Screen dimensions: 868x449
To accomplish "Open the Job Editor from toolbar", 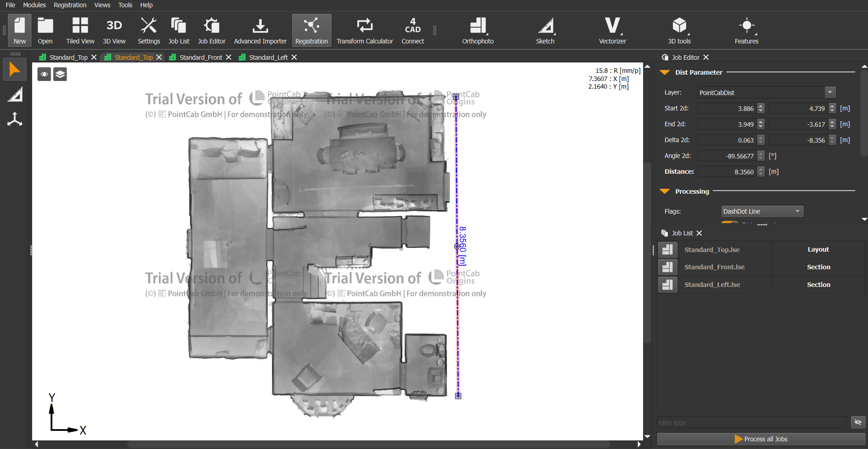I will (211, 30).
